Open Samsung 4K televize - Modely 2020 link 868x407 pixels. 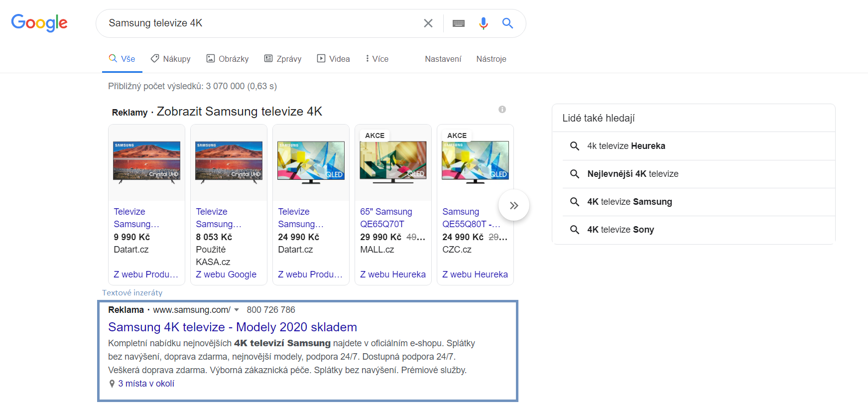(232, 327)
